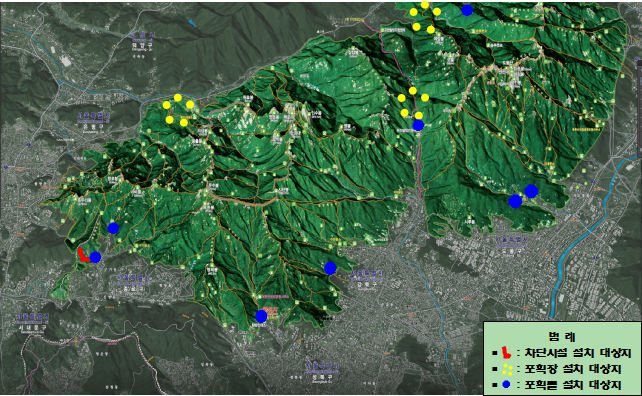Click the 범례 legend title
Viewport: 642px width, 396px height.
(562, 337)
